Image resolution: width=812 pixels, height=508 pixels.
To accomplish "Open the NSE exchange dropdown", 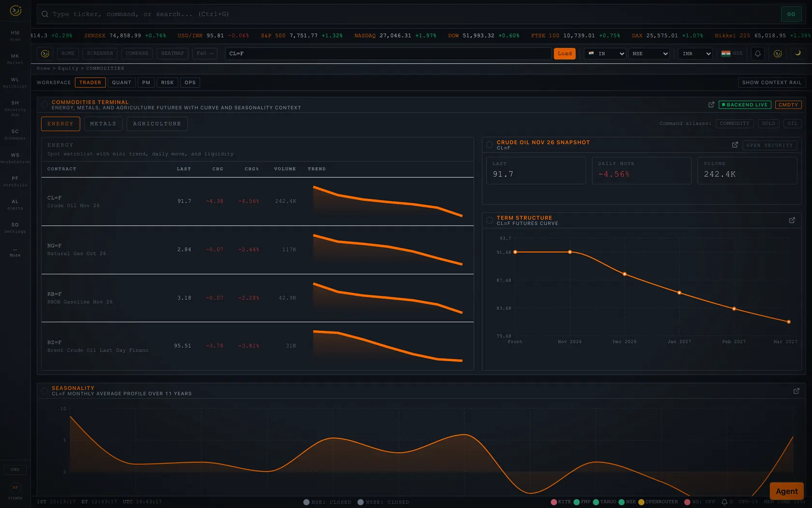I will 650,54.
